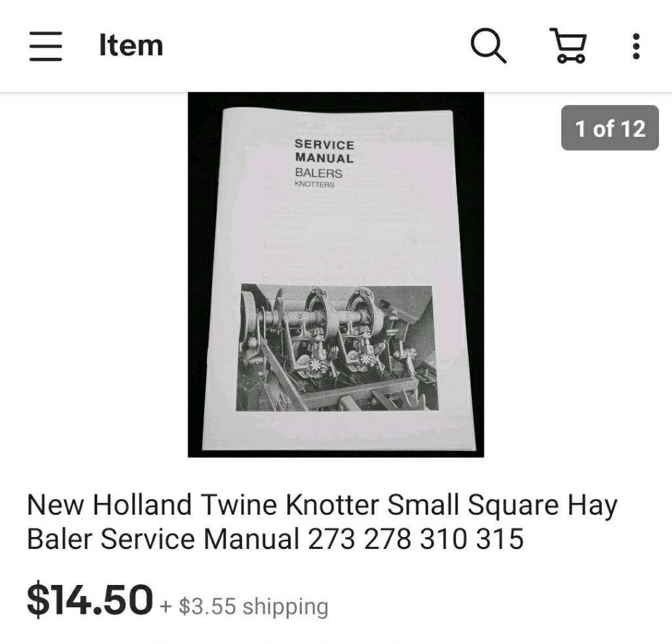Open the service manual product photo
672x644 pixels.
point(336,275)
